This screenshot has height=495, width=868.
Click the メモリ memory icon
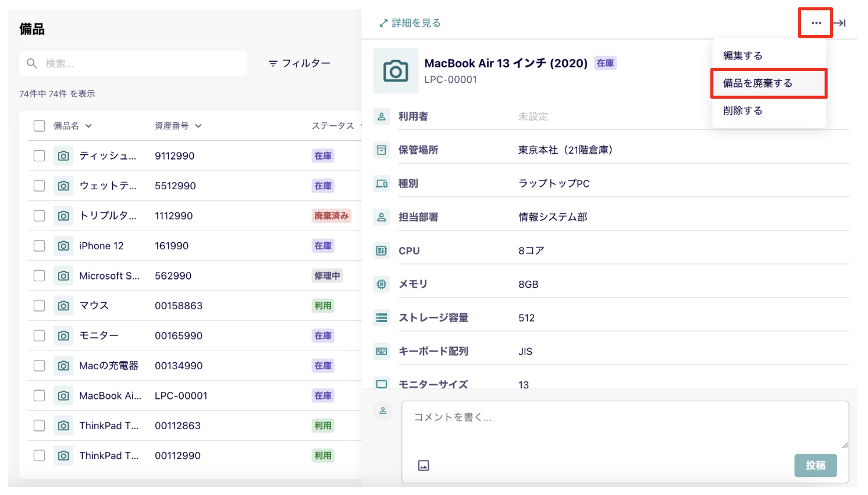pyautogui.click(x=382, y=284)
